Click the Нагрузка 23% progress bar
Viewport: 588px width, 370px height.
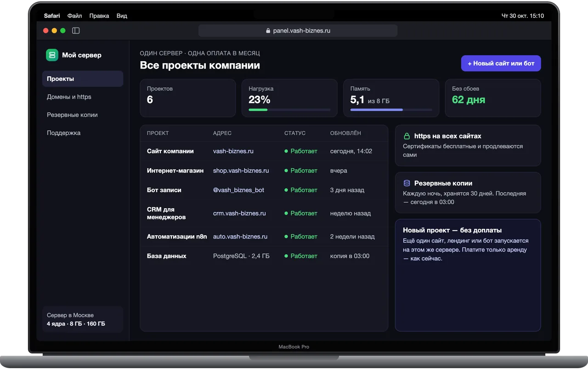(289, 110)
